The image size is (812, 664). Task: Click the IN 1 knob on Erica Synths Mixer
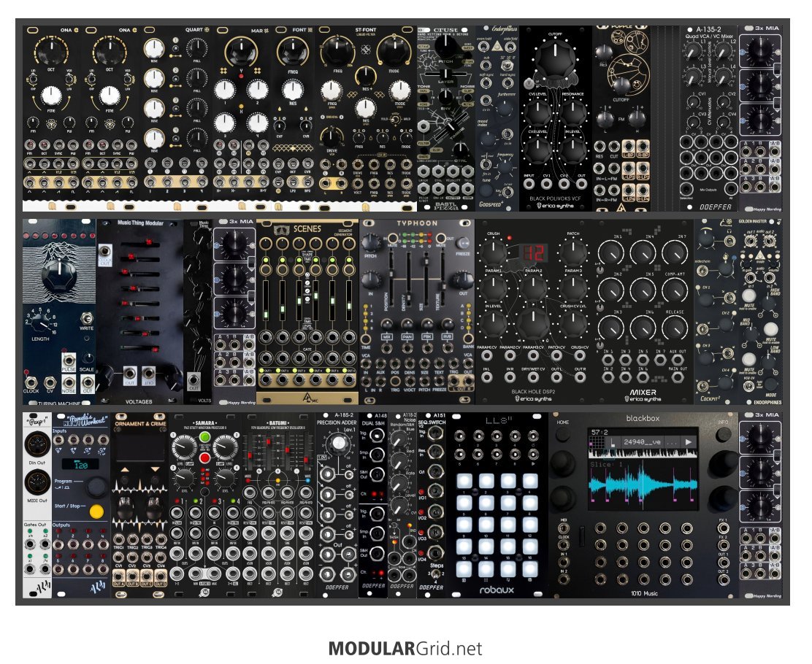click(x=611, y=252)
